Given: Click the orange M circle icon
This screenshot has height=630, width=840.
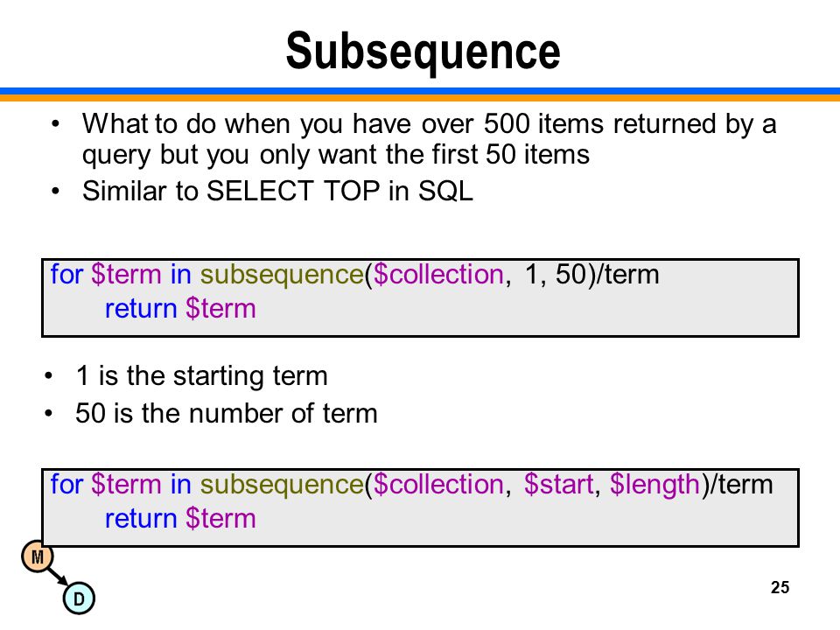Looking at the screenshot, I should point(38,556).
